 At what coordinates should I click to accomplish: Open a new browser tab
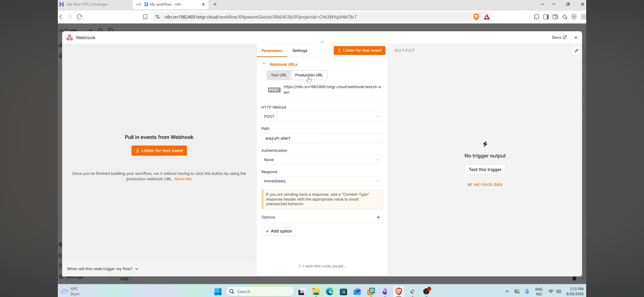coord(215,4)
